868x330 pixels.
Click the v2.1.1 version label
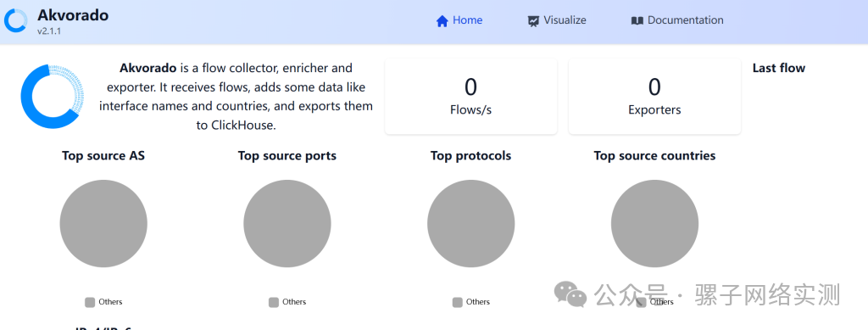pyautogui.click(x=49, y=31)
